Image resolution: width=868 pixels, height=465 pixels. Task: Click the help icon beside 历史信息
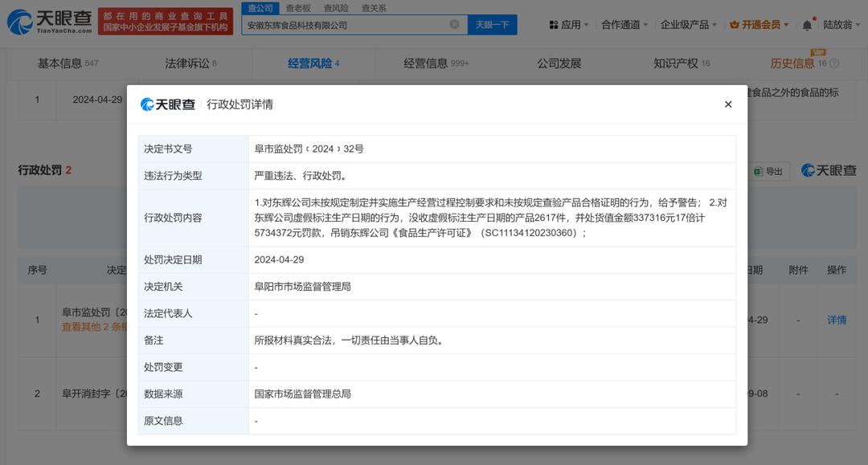(x=835, y=63)
